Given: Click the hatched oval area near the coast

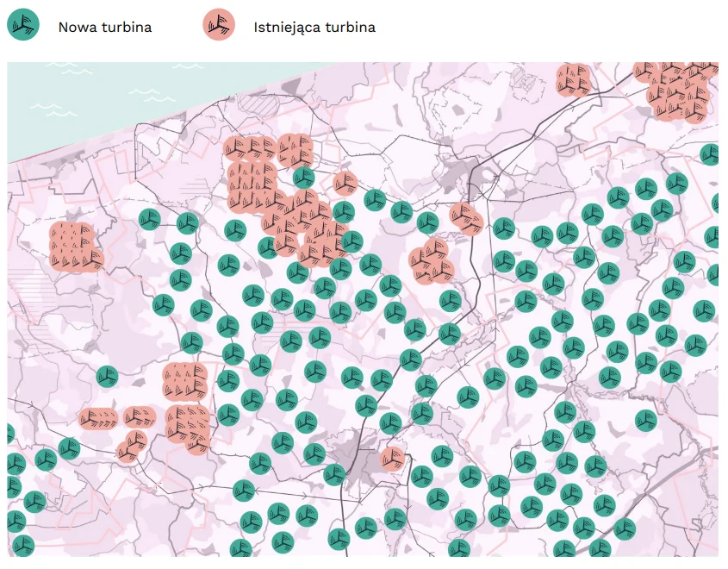Looking at the screenshot, I should tap(258, 107).
